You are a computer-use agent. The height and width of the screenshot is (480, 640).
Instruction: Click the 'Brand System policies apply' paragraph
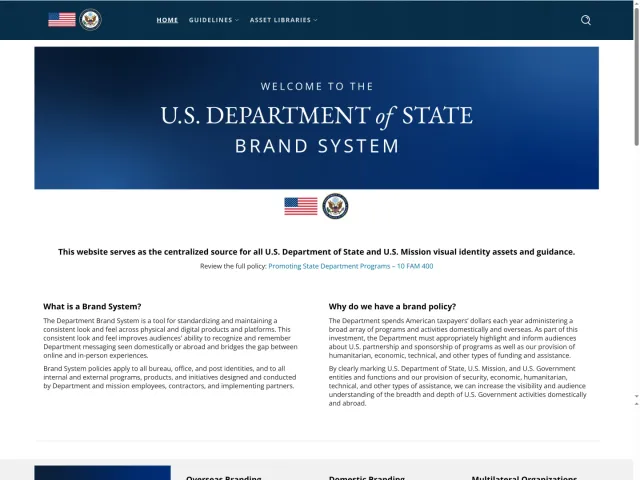pos(170,377)
